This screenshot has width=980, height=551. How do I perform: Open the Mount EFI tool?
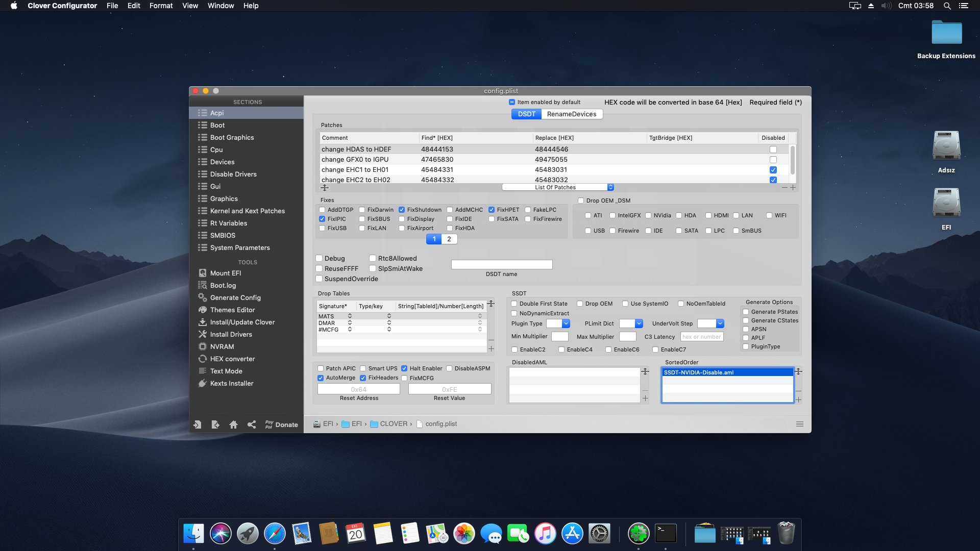coord(225,273)
